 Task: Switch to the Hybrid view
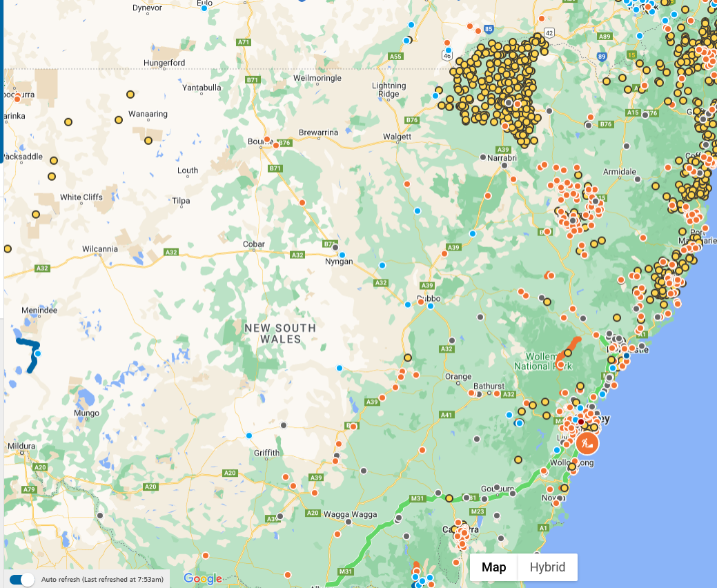click(x=547, y=567)
